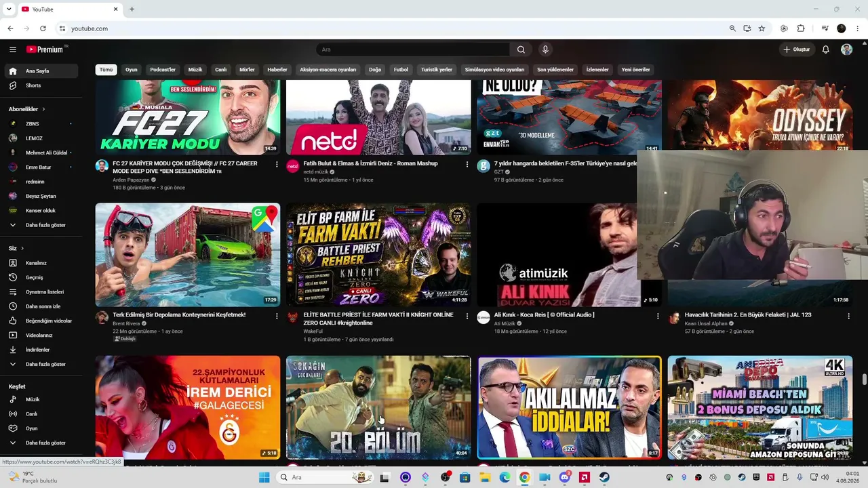Open options menu for Elite Battle Priest video
Image resolution: width=868 pixels, height=488 pixels.
pos(467,316)
